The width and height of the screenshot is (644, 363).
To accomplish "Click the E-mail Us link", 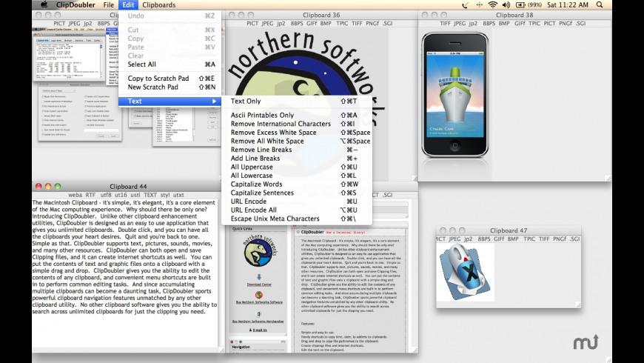I will (x=260, y=330).
